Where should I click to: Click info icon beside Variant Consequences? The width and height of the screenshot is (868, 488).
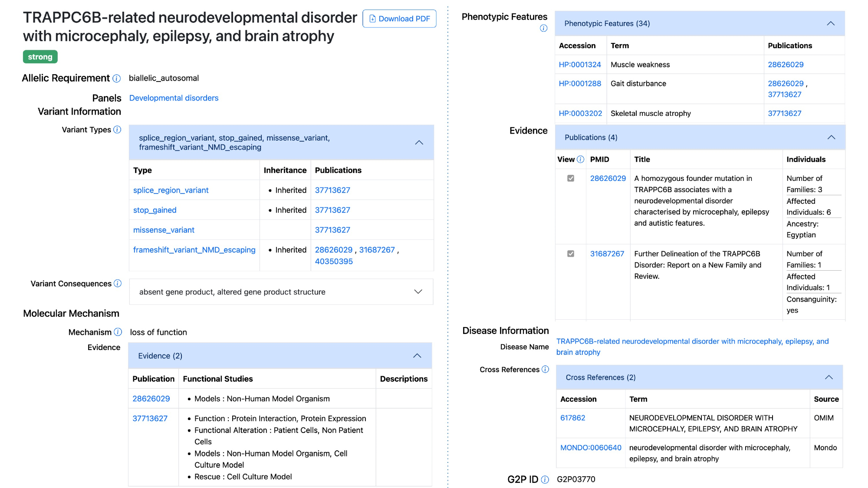tap(118, 283)
